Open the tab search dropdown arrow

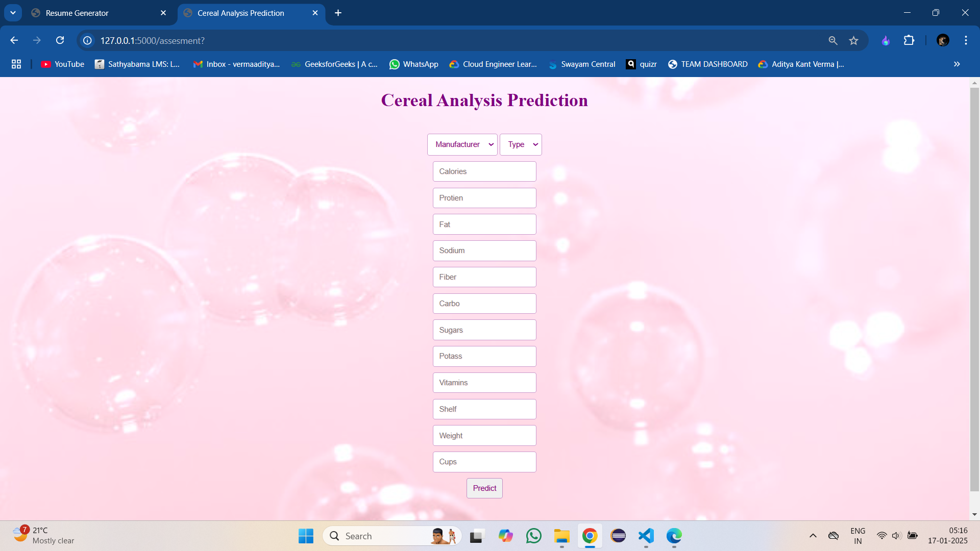(x=13, y=13)
